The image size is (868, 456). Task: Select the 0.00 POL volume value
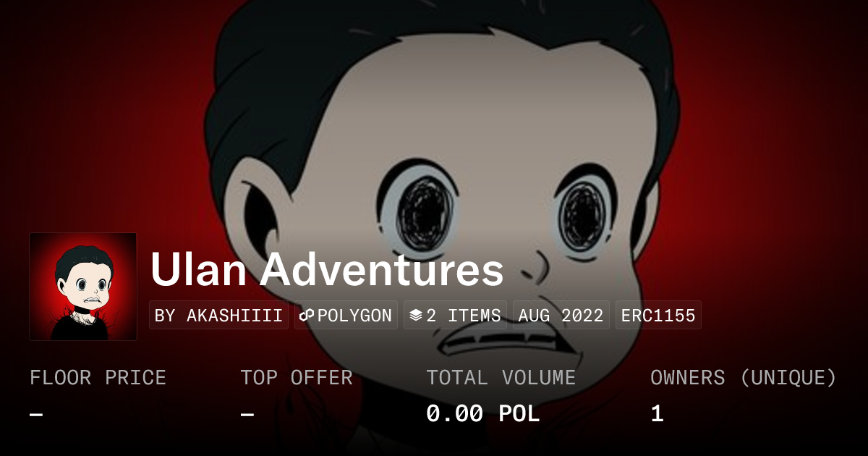[483, 414]
